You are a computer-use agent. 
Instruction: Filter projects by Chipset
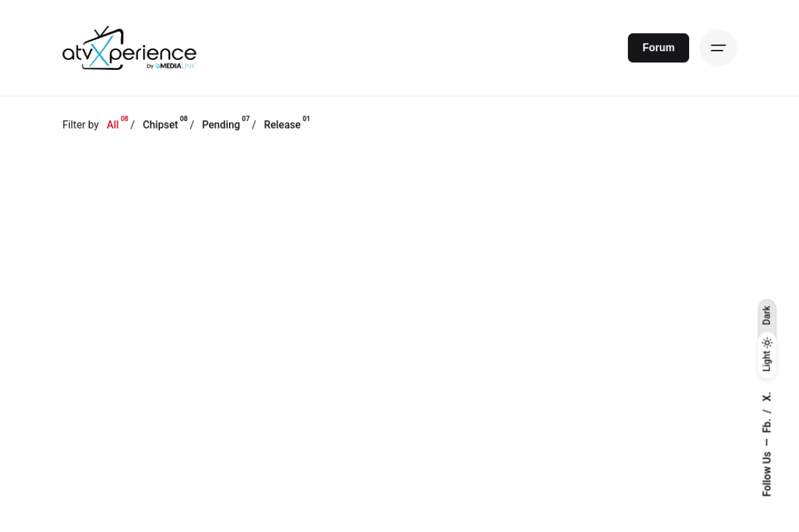pyautogui.click(x=160, y=125)
